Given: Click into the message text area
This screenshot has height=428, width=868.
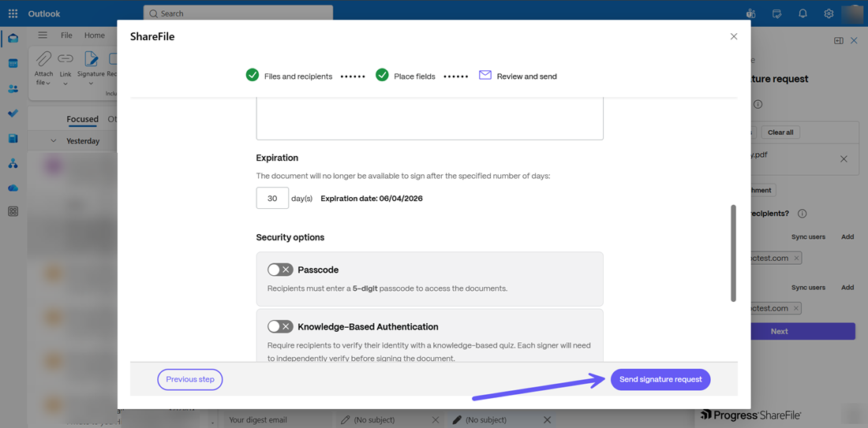Looking at the screenshot, I should (x=429, y=120).
